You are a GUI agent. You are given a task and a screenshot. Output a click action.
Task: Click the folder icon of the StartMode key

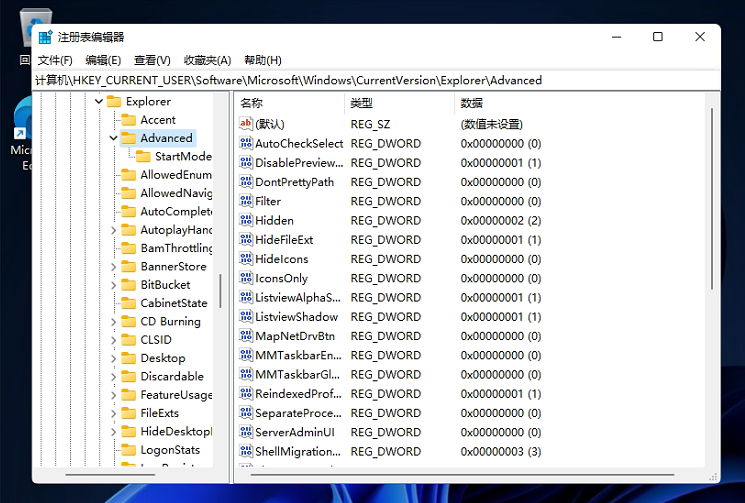point(143,156)
